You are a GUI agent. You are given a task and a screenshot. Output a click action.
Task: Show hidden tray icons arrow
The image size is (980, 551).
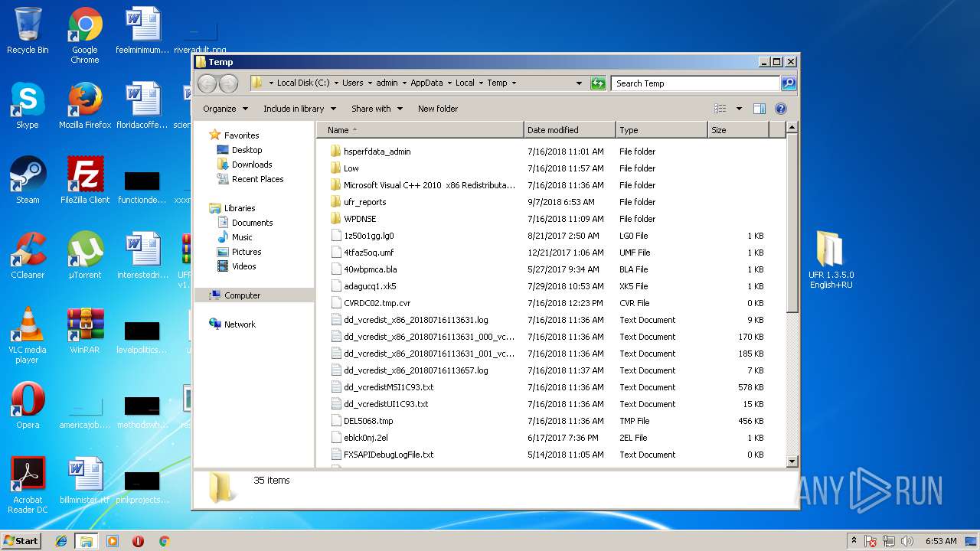click(854, 541)
